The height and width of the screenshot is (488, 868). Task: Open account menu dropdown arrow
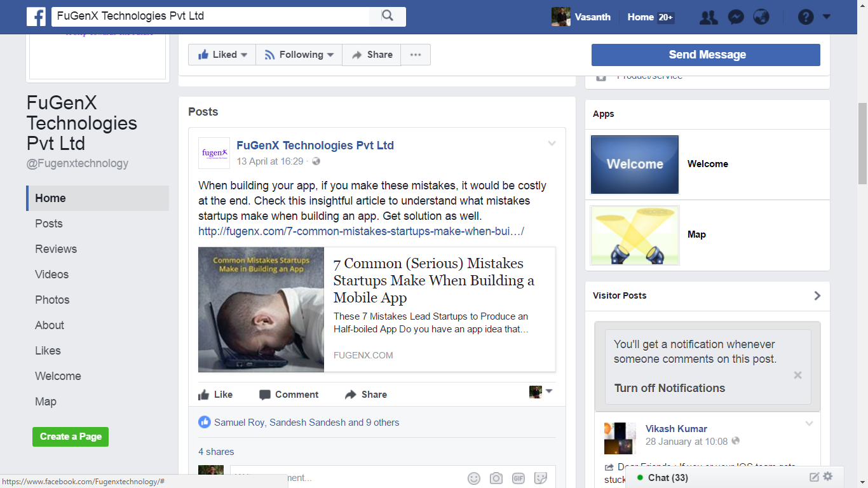click(x=826, y=17)
